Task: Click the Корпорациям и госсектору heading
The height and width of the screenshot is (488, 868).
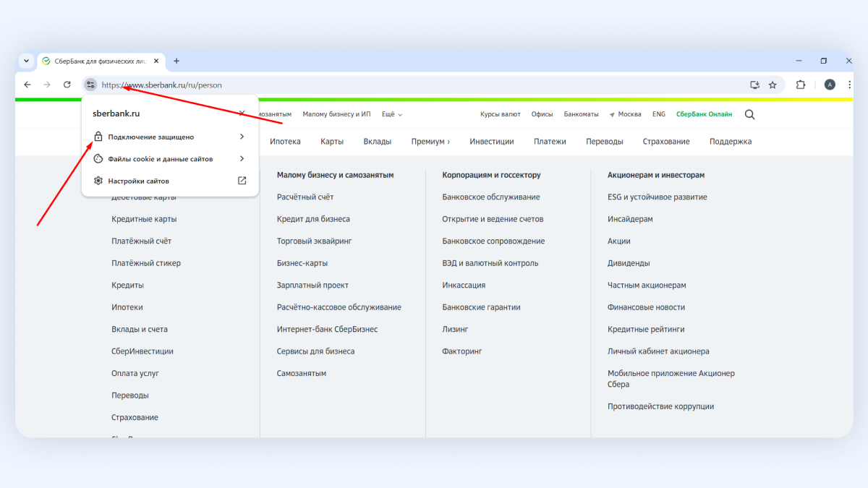Action: pos(492,175)
